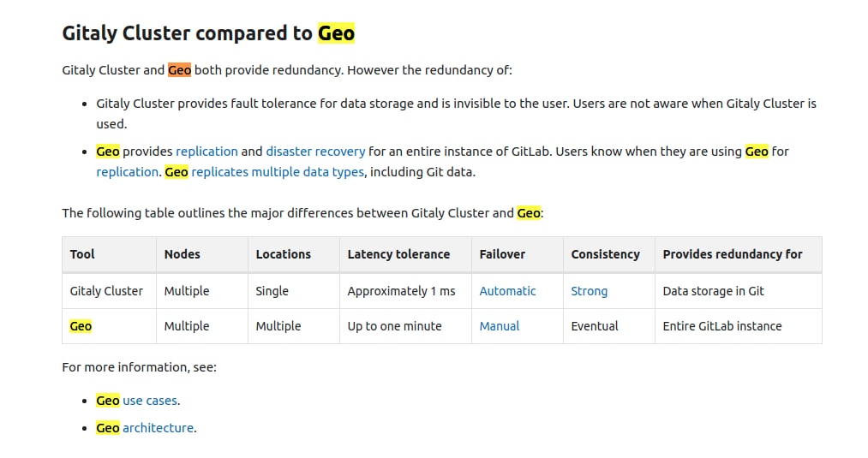Click the Provides redundancy for column header
The image size is (868, 458).
click(739, 254)
